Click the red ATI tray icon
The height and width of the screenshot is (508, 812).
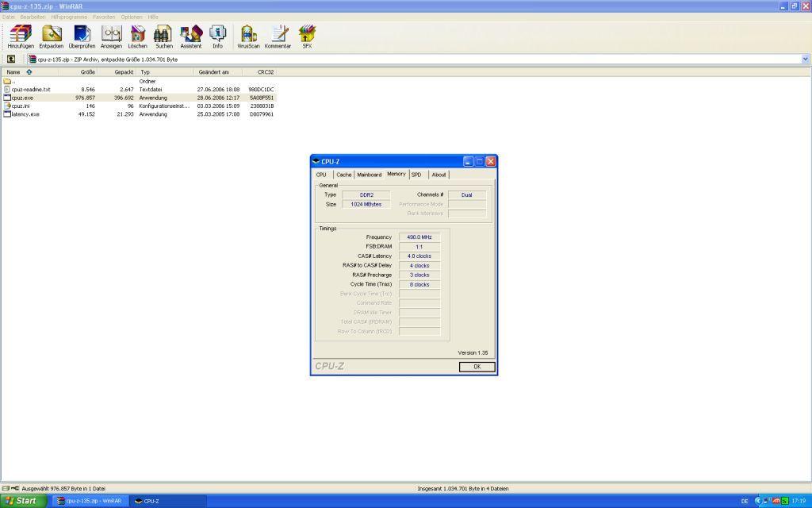[x=776, y=501]
